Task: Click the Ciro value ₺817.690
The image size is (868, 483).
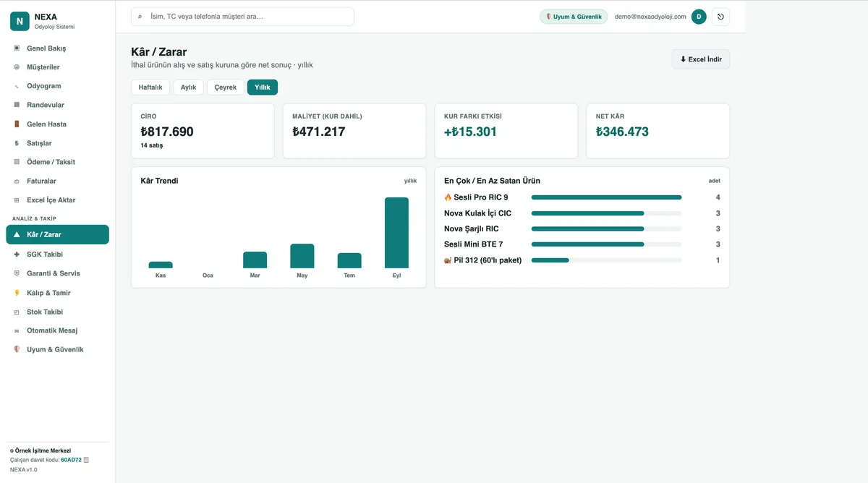Action: tap(167, 132)
